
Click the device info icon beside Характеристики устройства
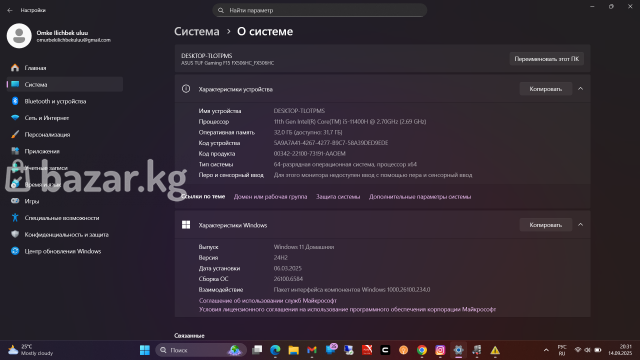186,89
